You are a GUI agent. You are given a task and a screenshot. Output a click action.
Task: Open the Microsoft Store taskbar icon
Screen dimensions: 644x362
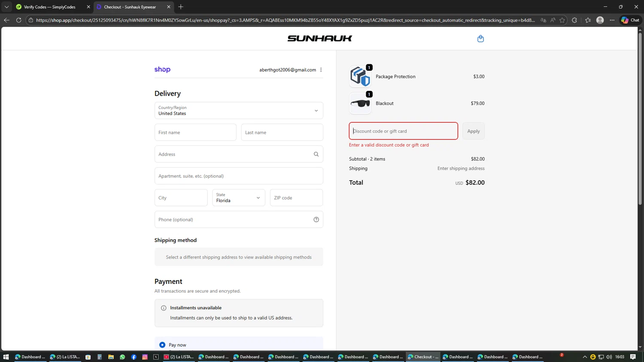pyautogui.click(x=88, y=357)
